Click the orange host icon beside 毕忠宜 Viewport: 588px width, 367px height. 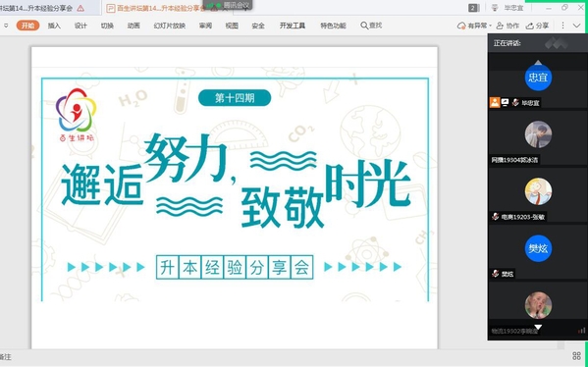coord(495,102)
